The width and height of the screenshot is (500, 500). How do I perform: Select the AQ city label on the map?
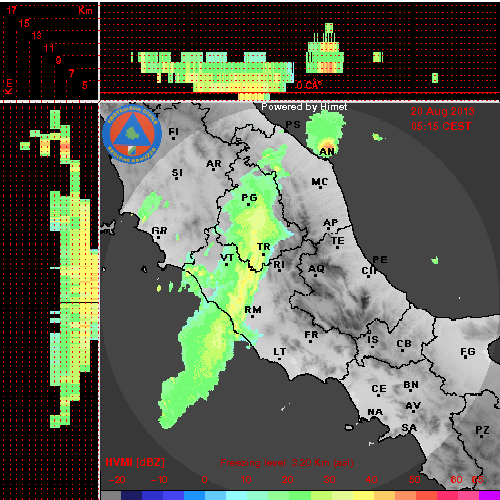tap(316, 269)
